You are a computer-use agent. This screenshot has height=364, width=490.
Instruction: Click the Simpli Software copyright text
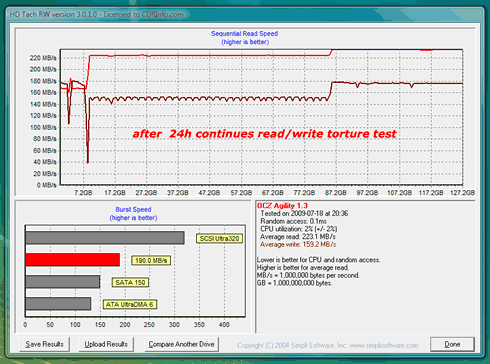pyautogui.click(x=327, y=345)
